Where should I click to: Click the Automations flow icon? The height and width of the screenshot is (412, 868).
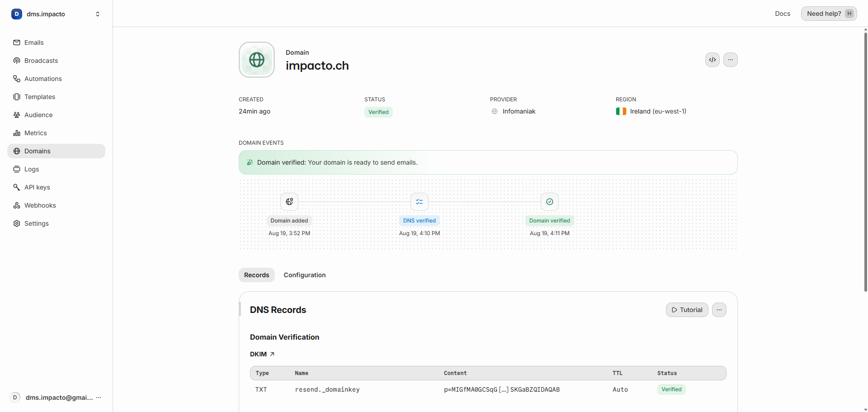[17, 79]
